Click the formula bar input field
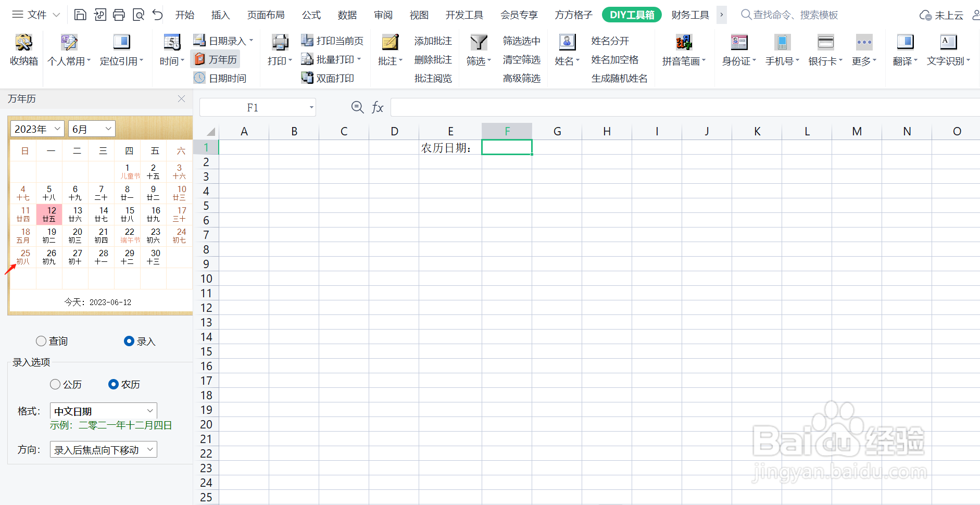 click(685, 107)
